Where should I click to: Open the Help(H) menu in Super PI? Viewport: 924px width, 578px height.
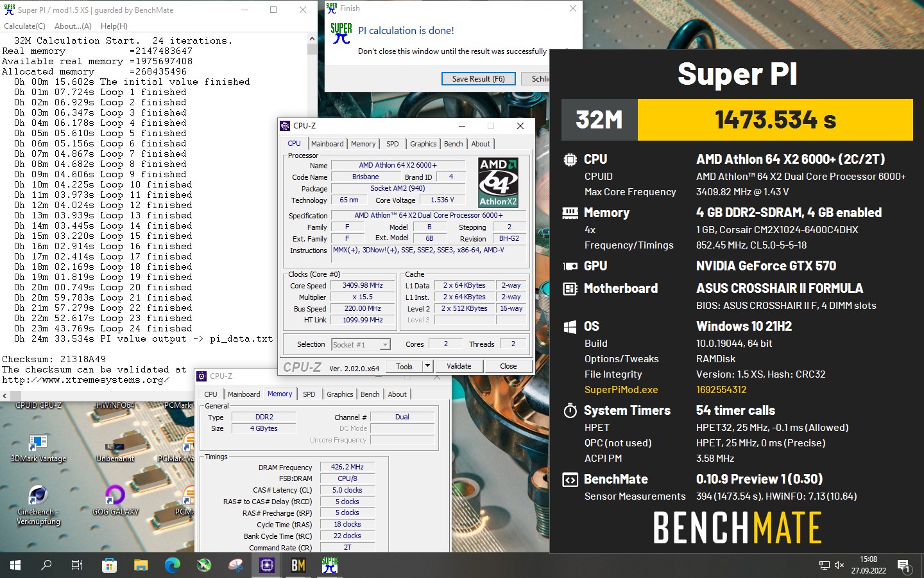(114, 26)
